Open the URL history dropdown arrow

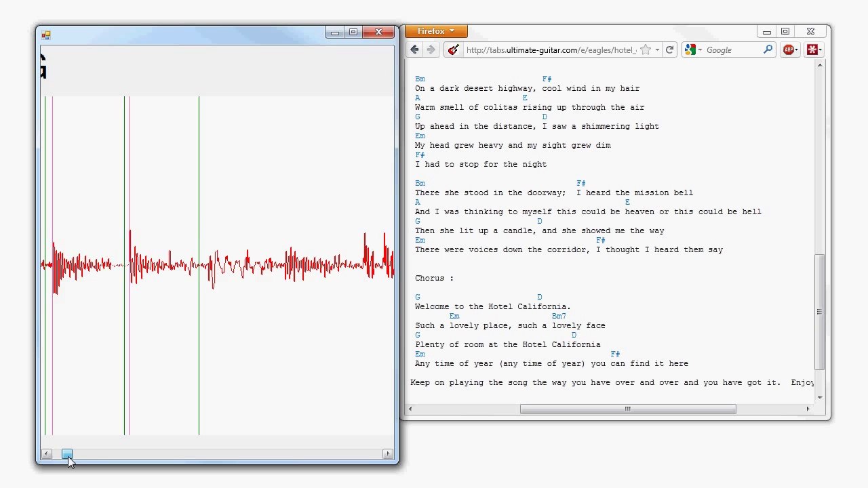click(657, 50)
